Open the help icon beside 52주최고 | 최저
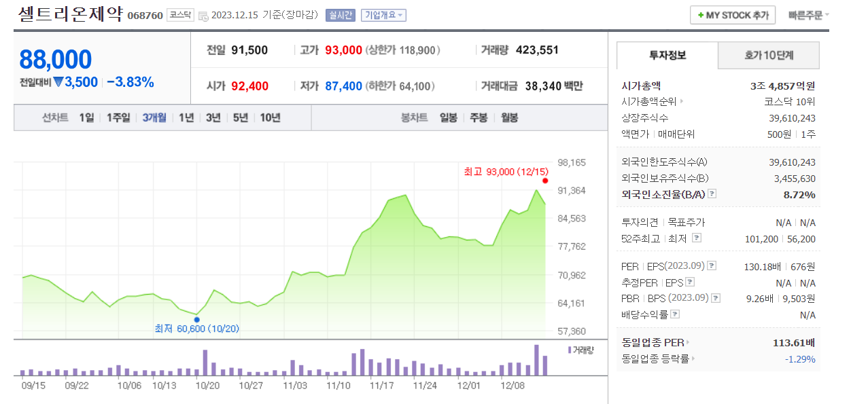 click(x=697, y=238)
